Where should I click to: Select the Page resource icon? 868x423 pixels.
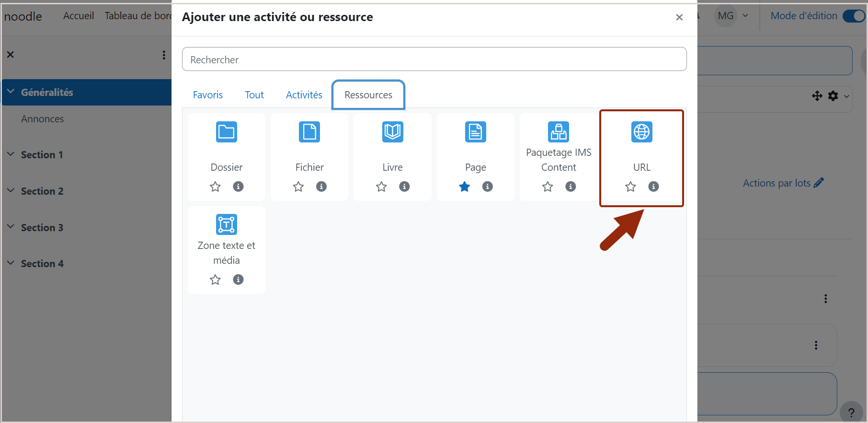tap(476, 132)
